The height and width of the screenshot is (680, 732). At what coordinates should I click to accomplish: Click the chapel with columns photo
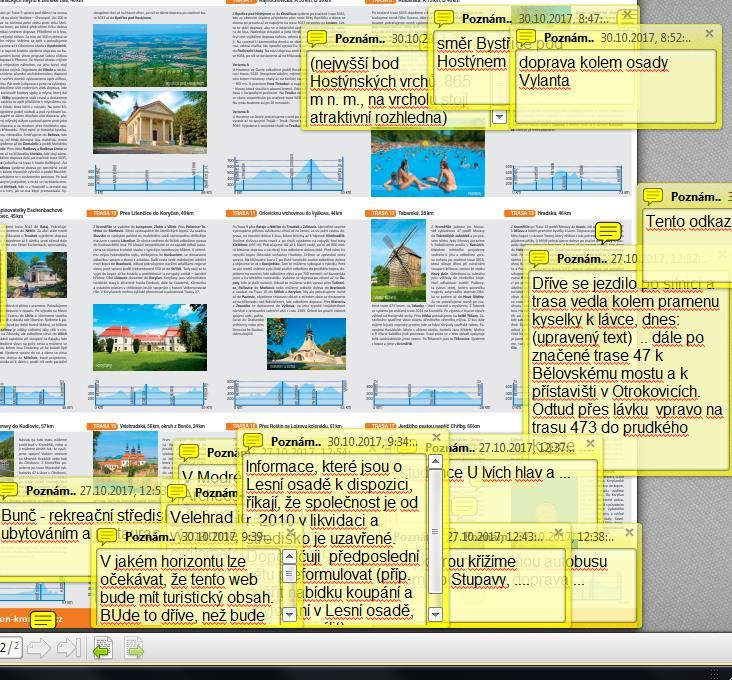click(x=150, y=122)
